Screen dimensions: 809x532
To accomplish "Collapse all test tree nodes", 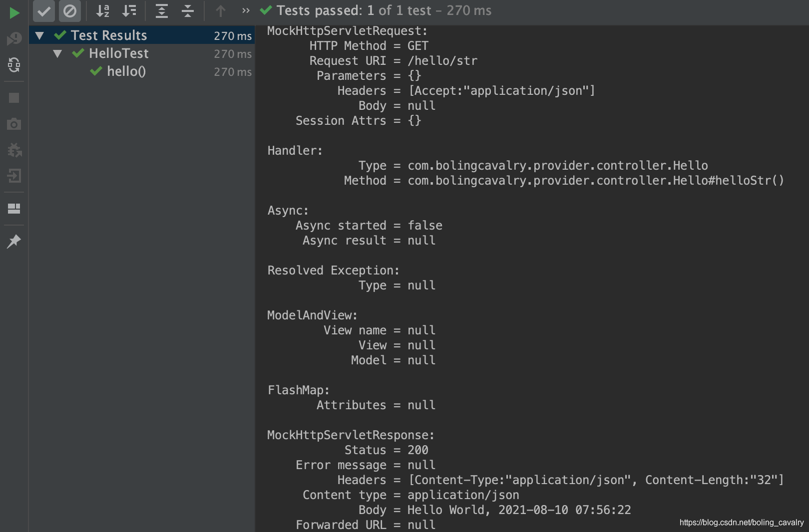I will click(x=188, y=11).
